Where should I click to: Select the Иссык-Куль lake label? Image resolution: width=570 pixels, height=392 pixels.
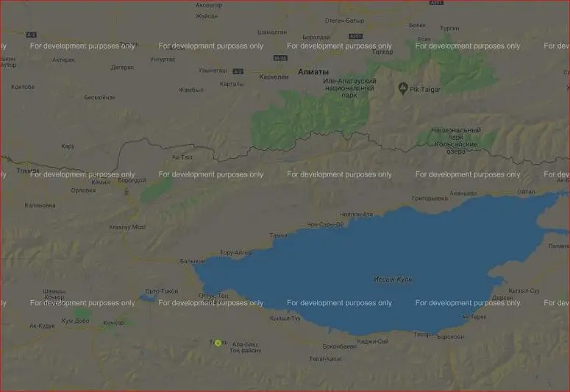click(393, 279)
